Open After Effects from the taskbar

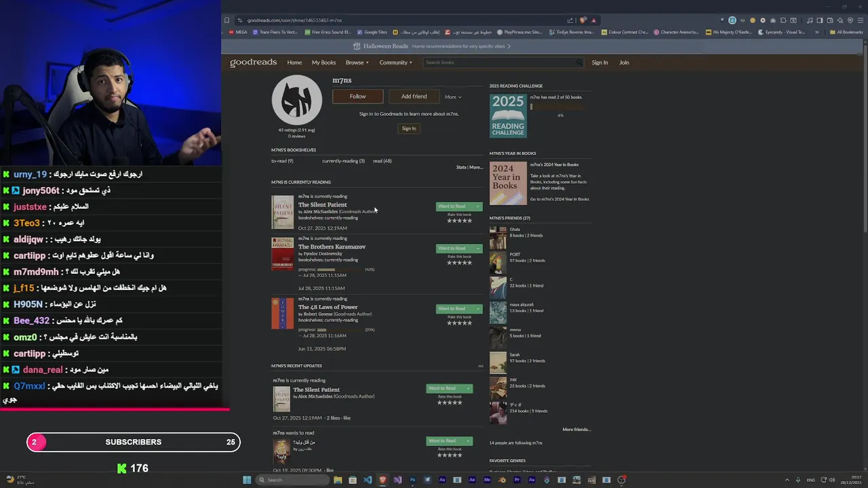click(472, 480)
